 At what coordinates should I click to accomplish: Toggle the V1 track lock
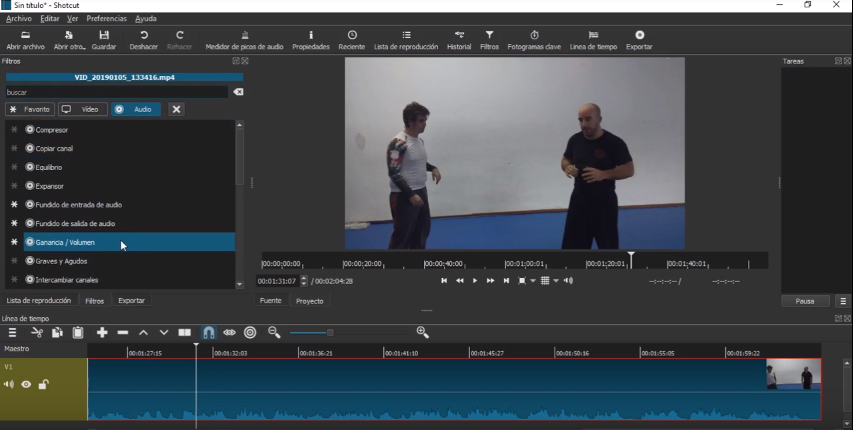[43, 385]
